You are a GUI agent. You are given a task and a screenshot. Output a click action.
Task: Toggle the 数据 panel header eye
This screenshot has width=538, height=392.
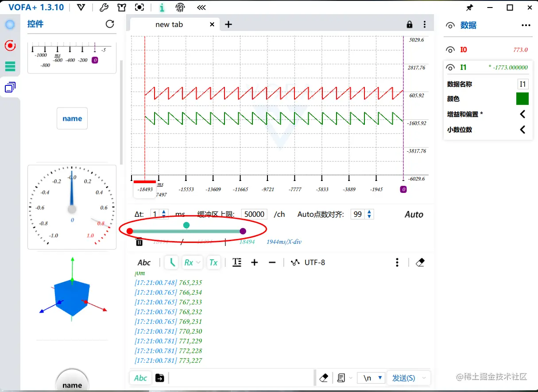(x=450, y=26)
